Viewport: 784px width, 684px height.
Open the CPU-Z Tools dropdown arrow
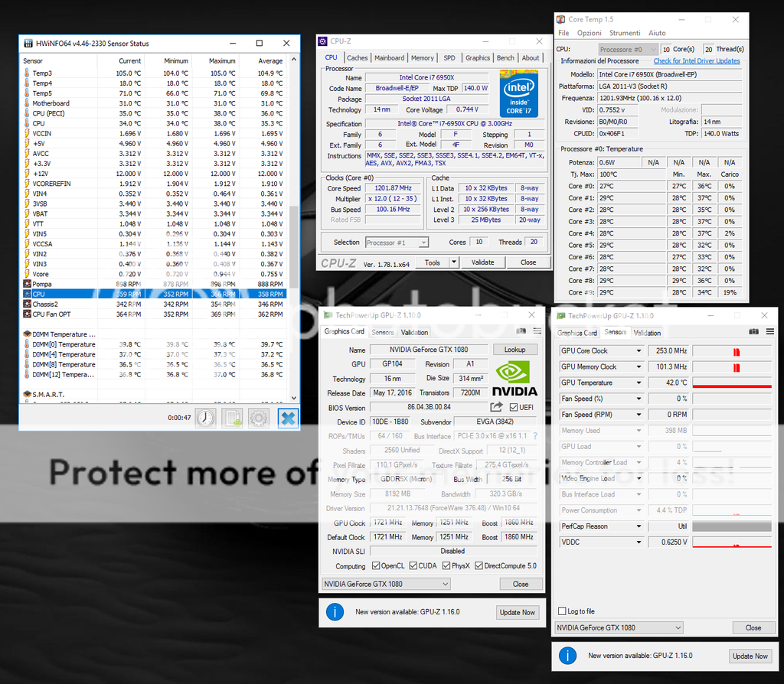click(x=453, y=262)
